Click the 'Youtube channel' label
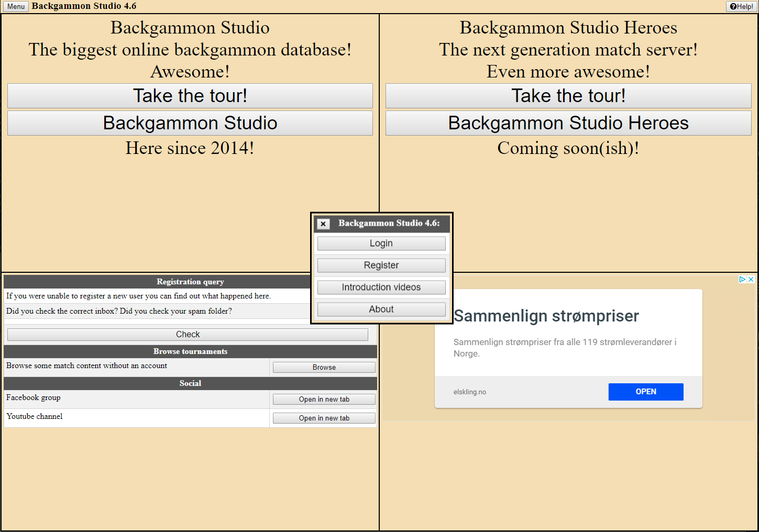 coord(35,417)
